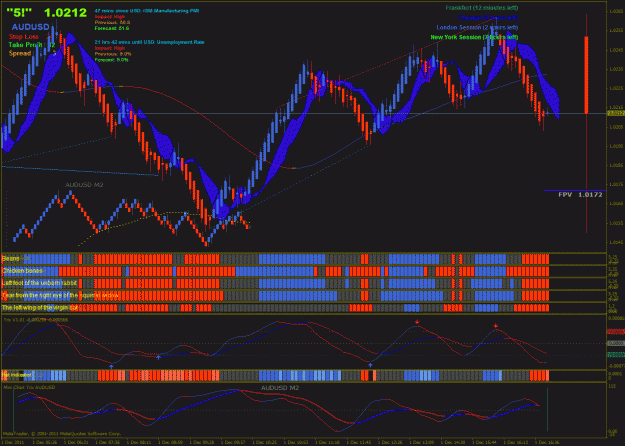Click the New York Session label
The image size is (625, 446).
coord(474,37)
